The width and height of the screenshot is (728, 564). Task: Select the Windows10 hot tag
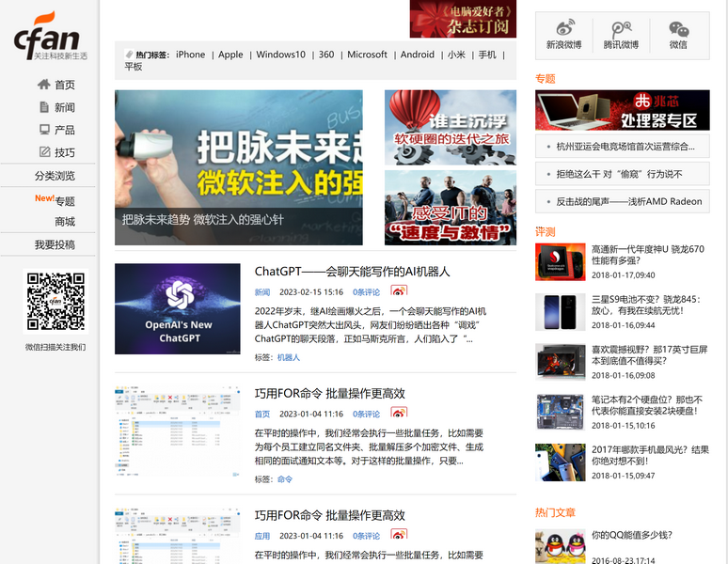pos(280,55)
